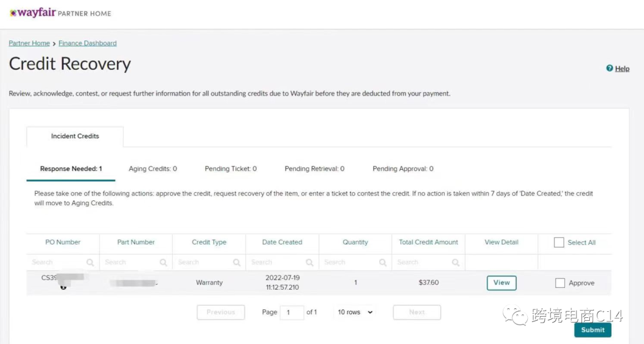This screenshot has width=644, height=344.
Task: Follow the Finance Dashboard breadcrumb link
Action: coord(88,44)
